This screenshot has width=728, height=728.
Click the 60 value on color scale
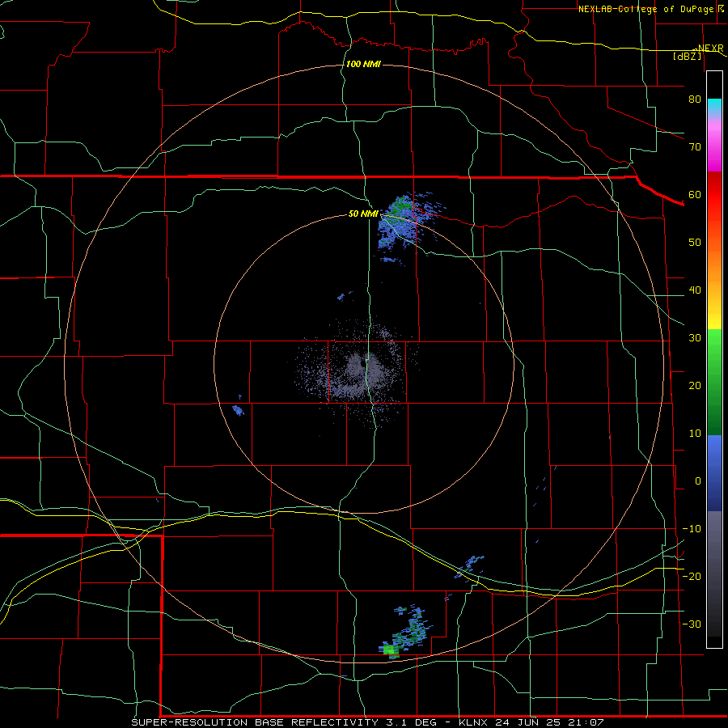[695, 195]
